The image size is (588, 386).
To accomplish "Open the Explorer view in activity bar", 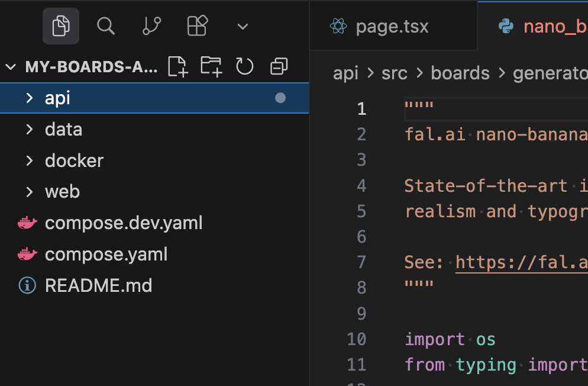I will click(x=61, y=26).
